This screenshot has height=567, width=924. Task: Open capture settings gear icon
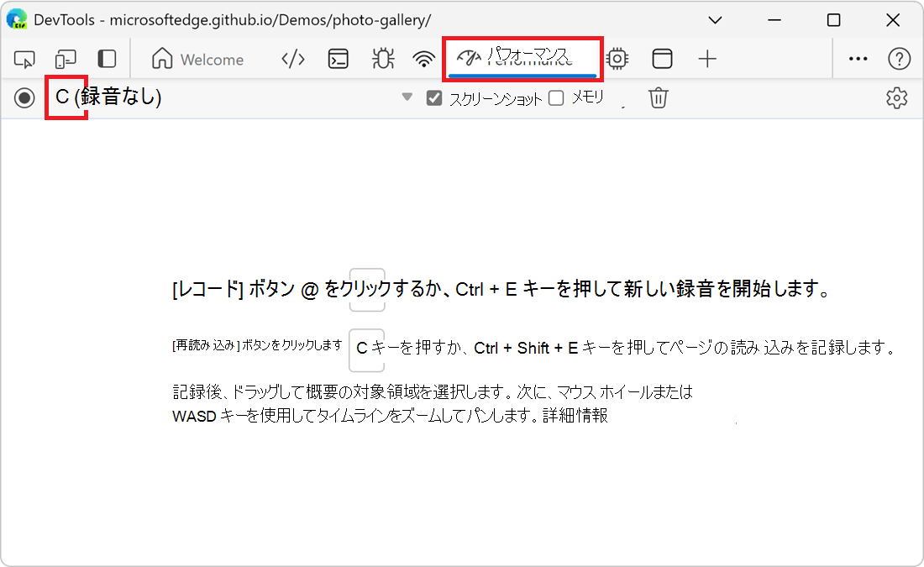click(x=897, y=98)
